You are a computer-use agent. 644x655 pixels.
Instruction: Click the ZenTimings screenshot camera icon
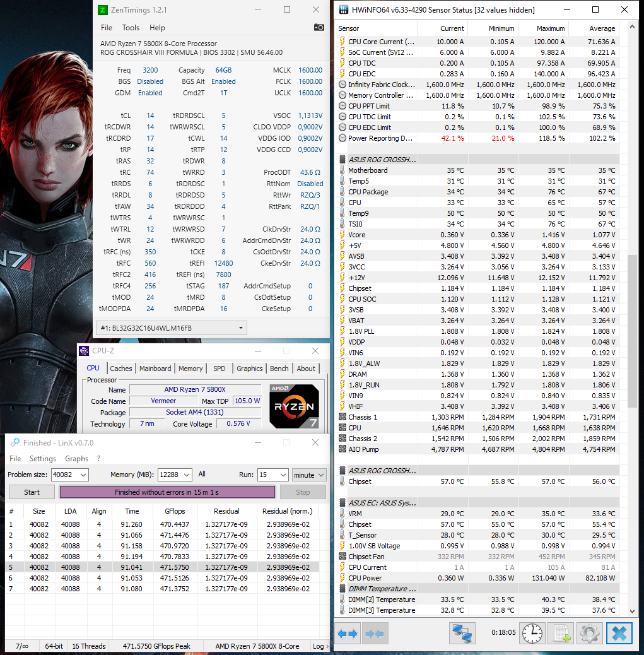pyautogui.click(x=319, y=27)
